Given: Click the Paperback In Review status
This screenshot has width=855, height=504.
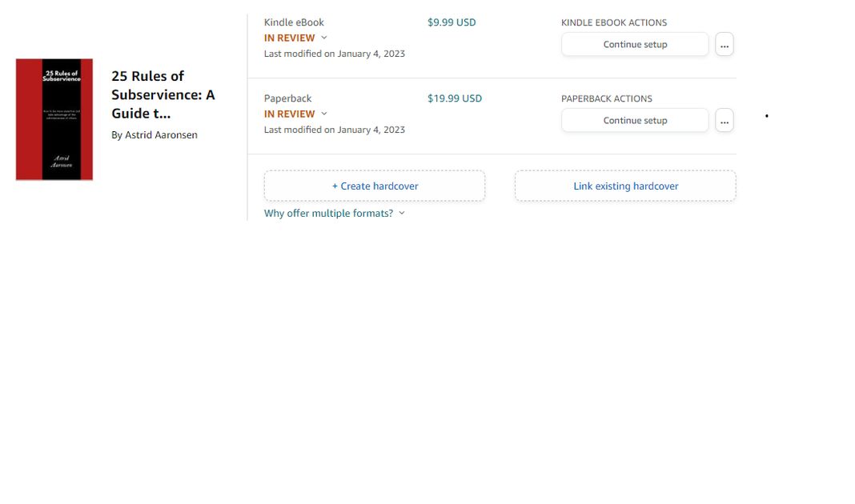Looking at the screenshot, I should (x=290, y=114).
